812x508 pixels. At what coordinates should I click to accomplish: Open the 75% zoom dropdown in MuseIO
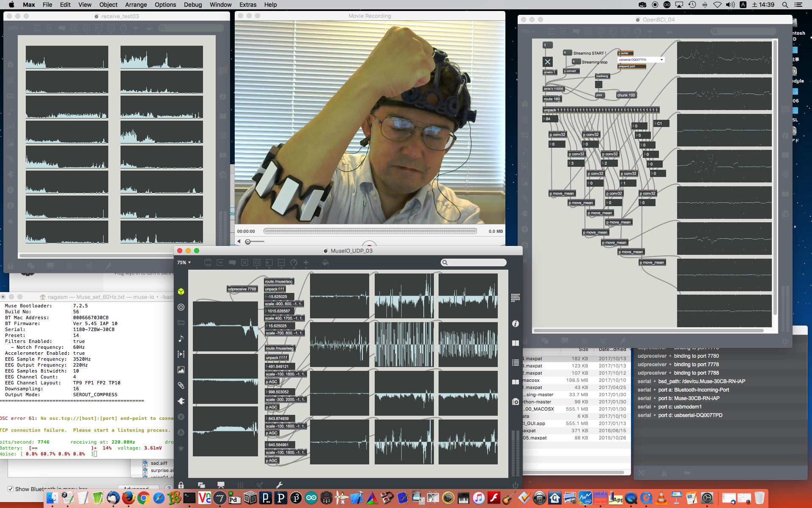pyautogui.click(x=184, y=262)
